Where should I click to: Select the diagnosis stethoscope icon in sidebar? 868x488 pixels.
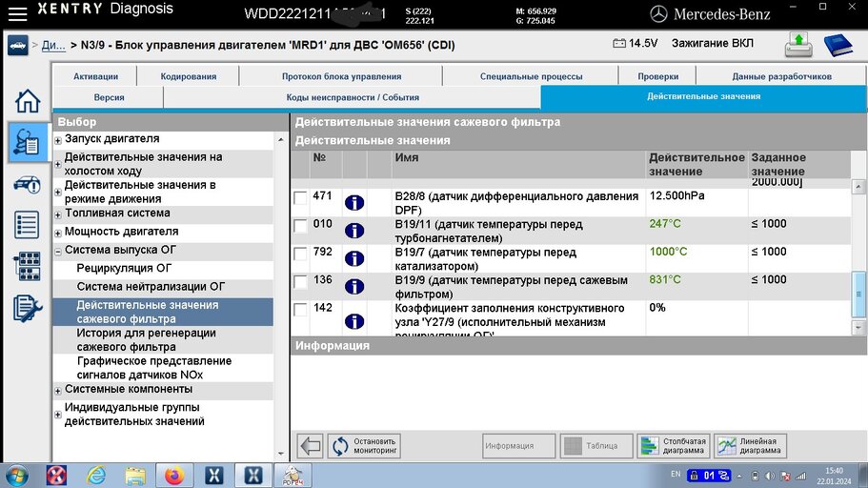[x=27, y=142]
